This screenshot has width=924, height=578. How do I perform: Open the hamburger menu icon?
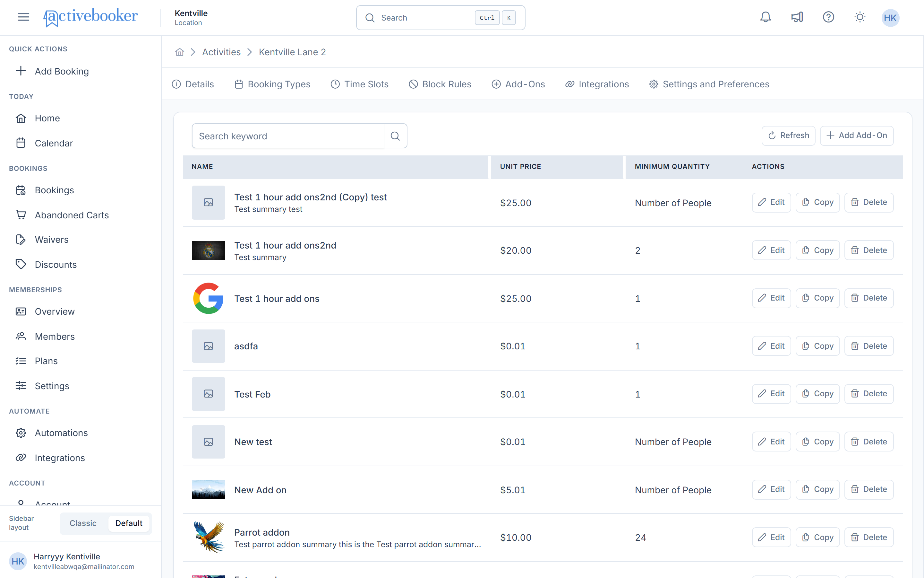coord(23,17)
